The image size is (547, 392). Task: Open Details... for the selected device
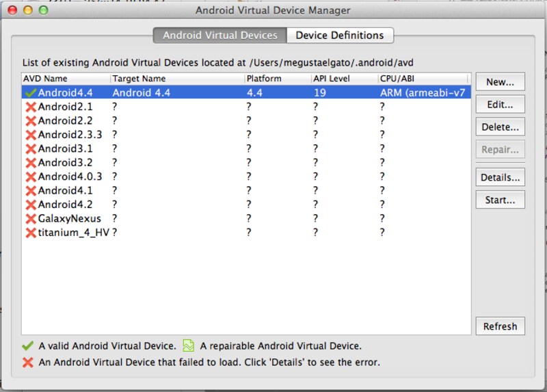pyautogui.click(x=500, y=177)
